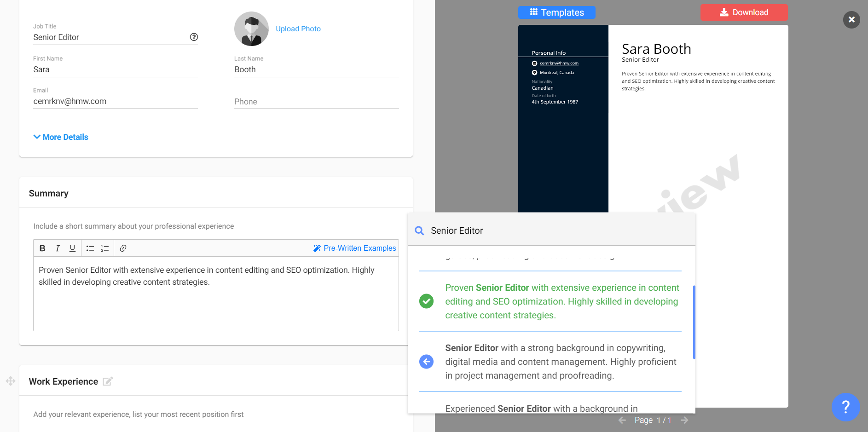Click the First Name field
868x432 pixels.
click(116, 69)
